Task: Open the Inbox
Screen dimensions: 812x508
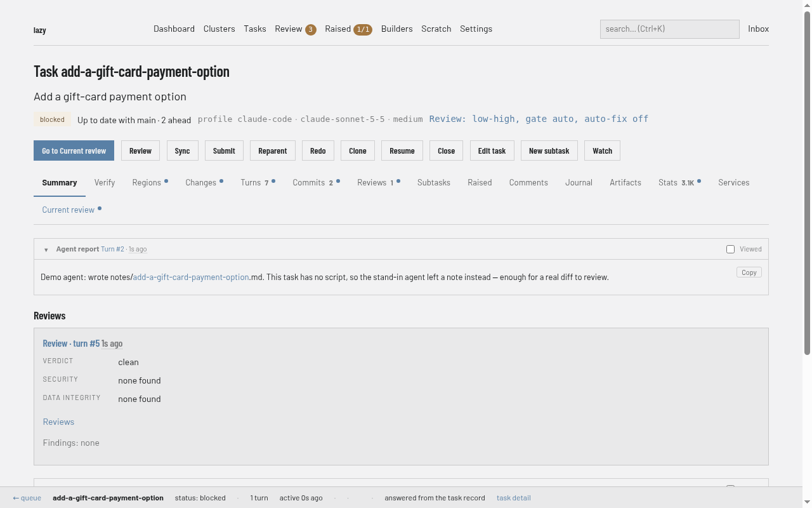Action: click(x=758, y=29)
